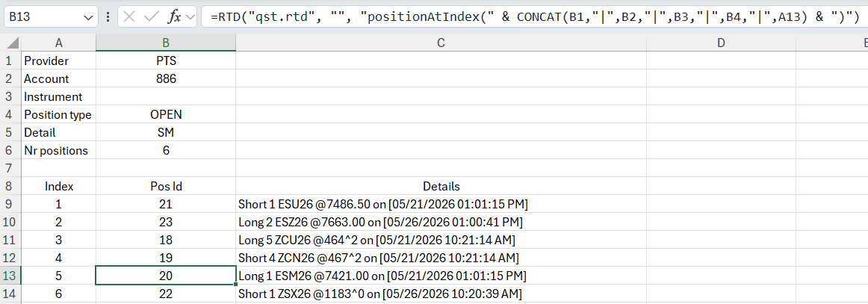Select row 7 header
The image size is (868, 304).
click(x=10, y=168)
